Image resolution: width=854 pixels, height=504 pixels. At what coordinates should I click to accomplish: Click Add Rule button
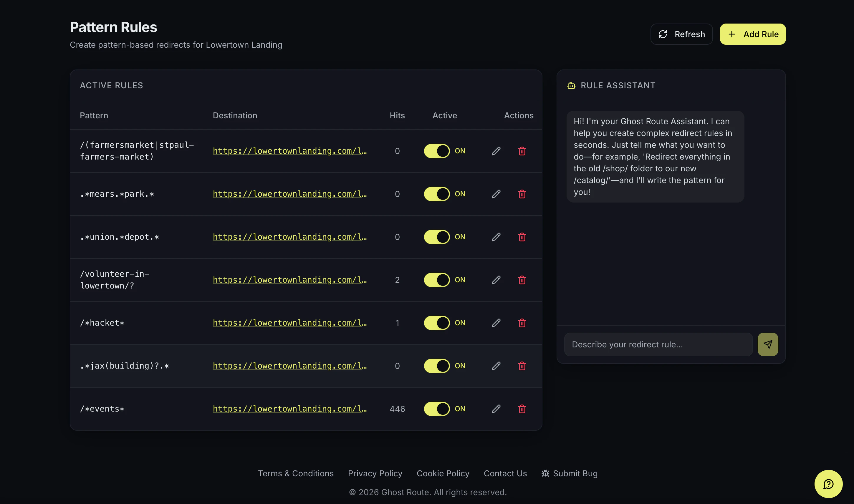click(752, 34)
